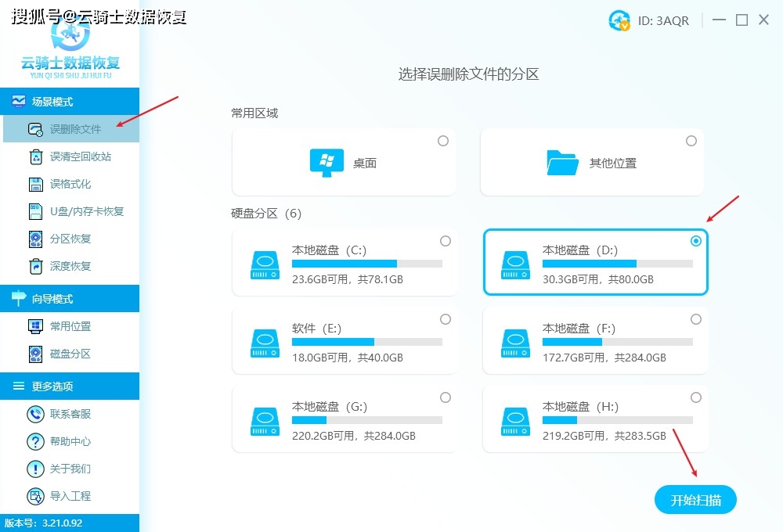The width and height of the screenshot is (783, 532).
Task: Click the account ID 3AQR icon
Action: (619, 20)
